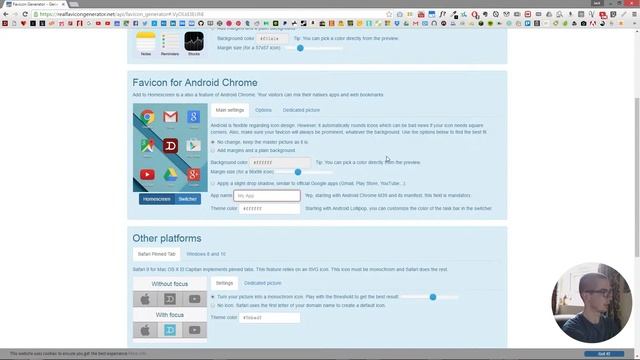The image size is (640, 360).
Task: Adjust the Android margin size slider
Action: click(x=298, y=172)
